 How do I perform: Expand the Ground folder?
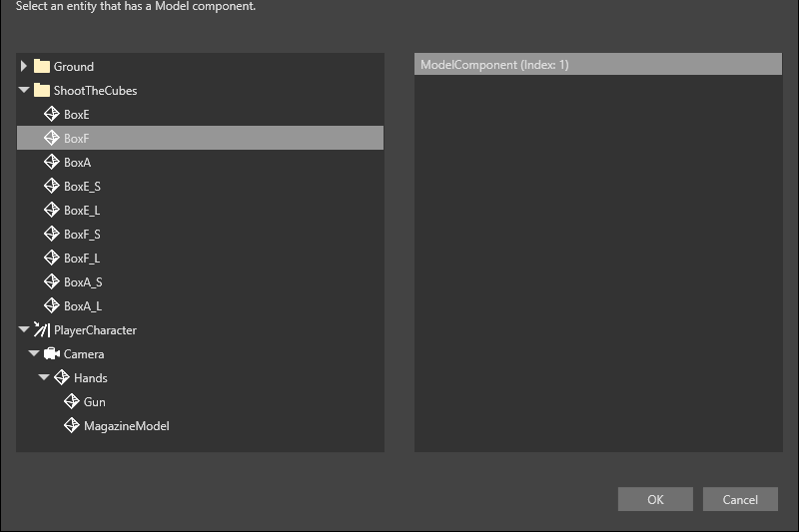click(x=23, y=66)
